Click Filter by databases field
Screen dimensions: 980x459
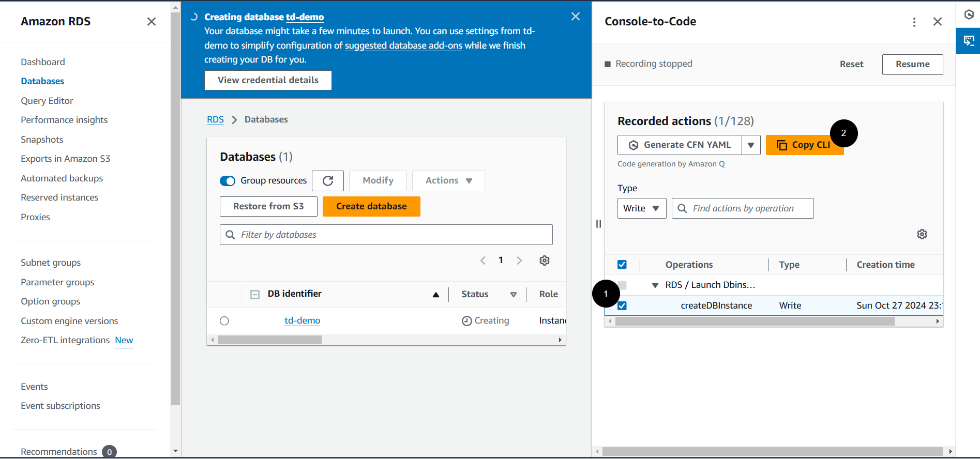386,235
